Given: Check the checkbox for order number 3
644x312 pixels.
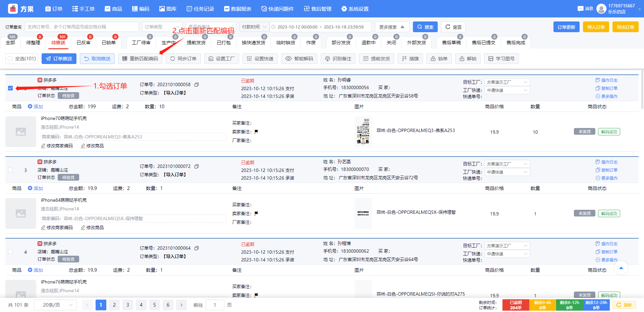Looking at the screenshot, I should [x=10, y=170].
